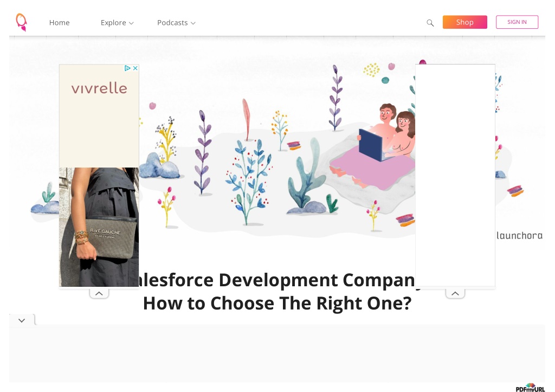The height and width of the screenshot is (392, 555).
Task: Go to the Home page
Action: coord(60,23)
